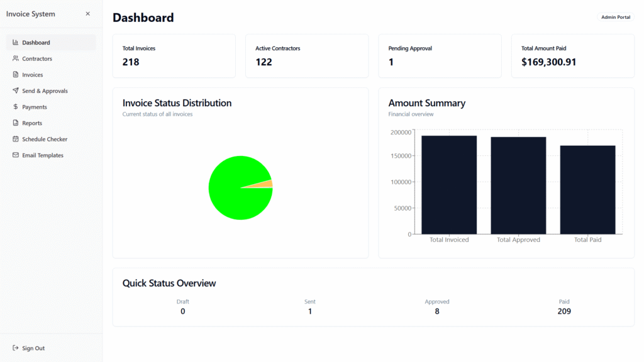
Task: Close the sidebar with the X button
Action: pyautogui.click(x=87, y=14)
